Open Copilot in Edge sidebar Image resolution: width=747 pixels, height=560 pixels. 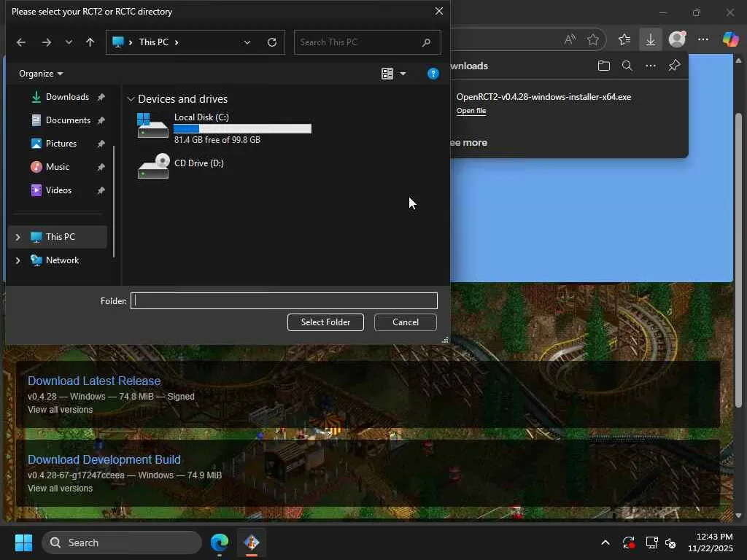pyautogui.click(x=730, y=39)
